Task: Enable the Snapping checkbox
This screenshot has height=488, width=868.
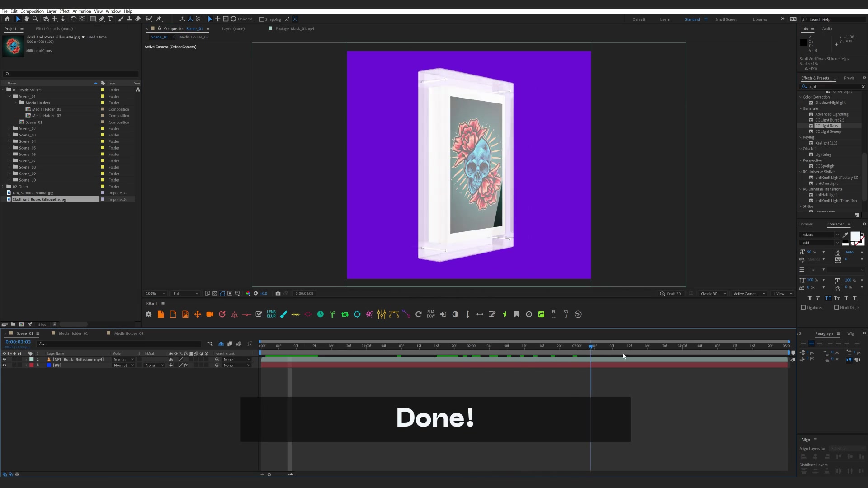Action: click(x=262, y=19)
